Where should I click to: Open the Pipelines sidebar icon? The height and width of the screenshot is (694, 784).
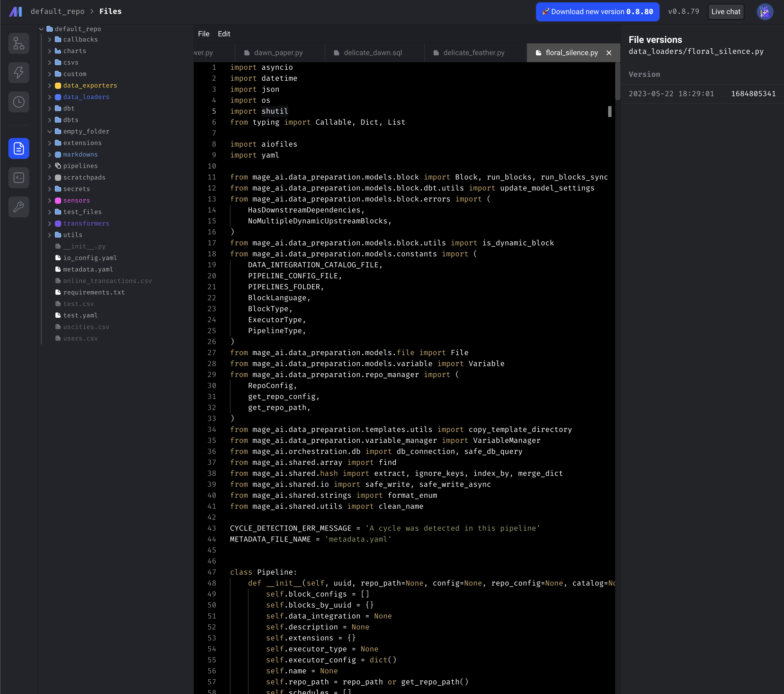tap(19, 43)
